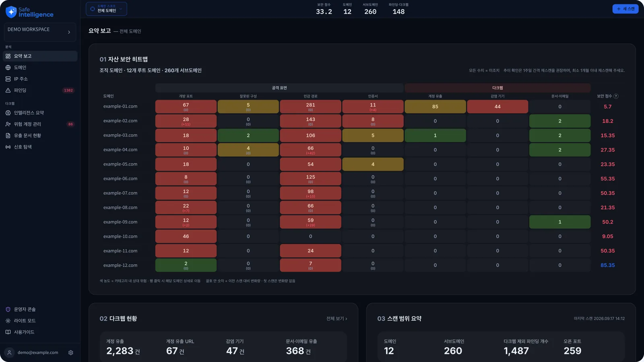Select the example-01.com row label
Screen dimensions: 644x362
[x=120, y=107]
